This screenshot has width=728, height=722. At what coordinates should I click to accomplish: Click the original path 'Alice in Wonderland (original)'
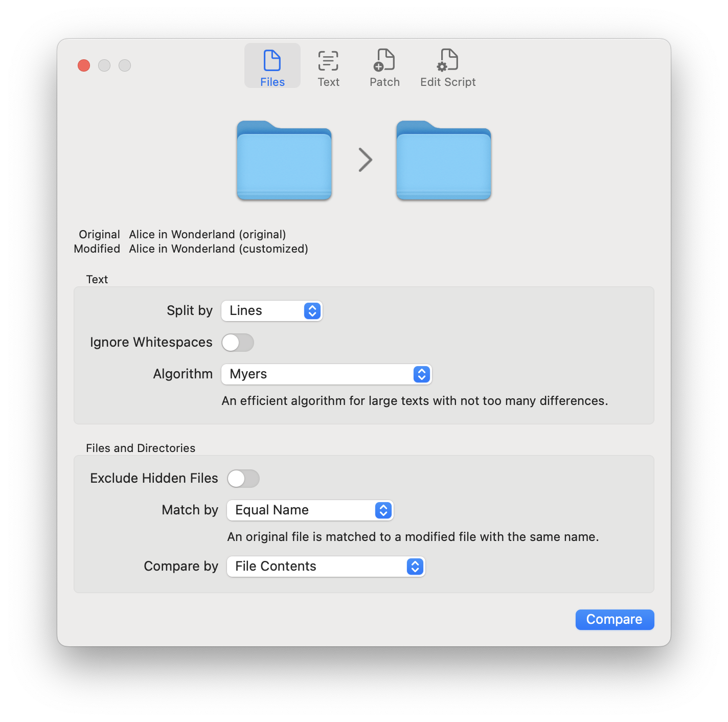tap(208, 234)
